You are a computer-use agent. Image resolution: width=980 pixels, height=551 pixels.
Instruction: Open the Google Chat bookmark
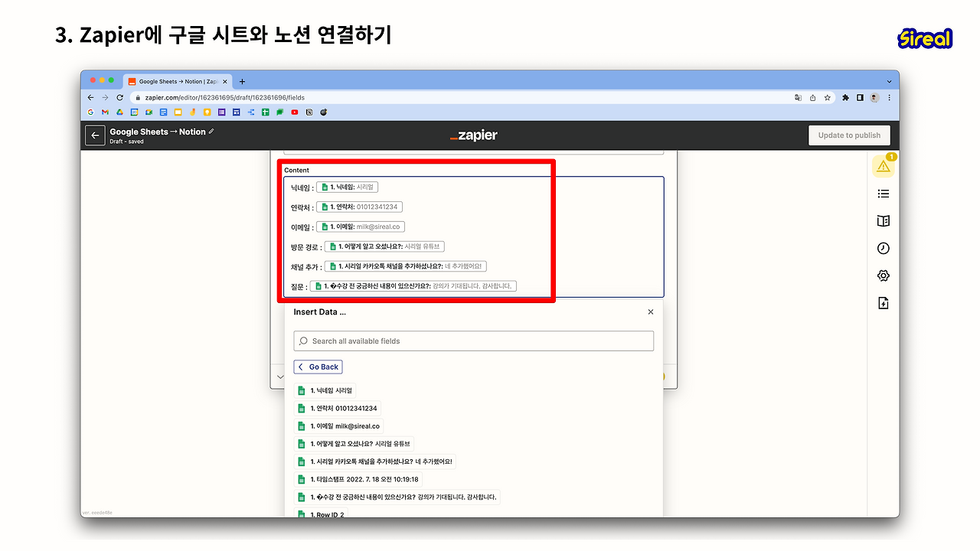click(279, 112)
